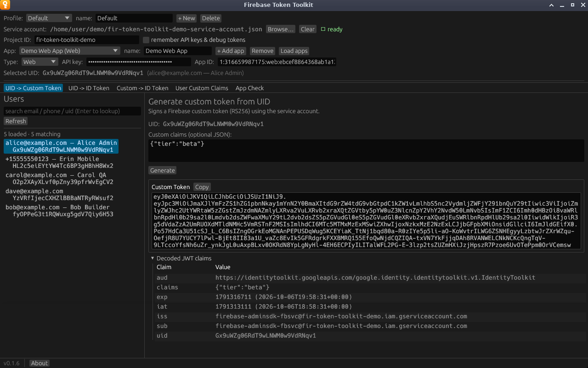This screenshot has height=368, width=588.
Task: Click the app name input field
Action: coord(178,51)
